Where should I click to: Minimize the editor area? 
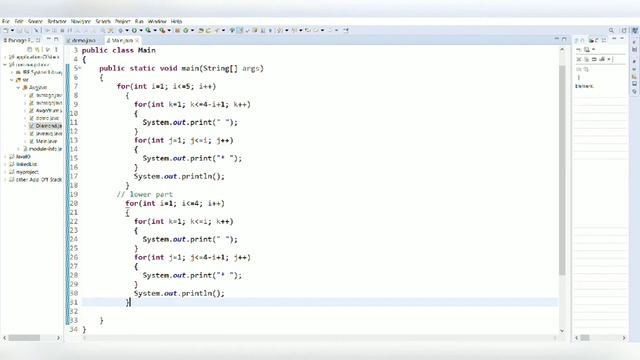click(x=557, y=39)
